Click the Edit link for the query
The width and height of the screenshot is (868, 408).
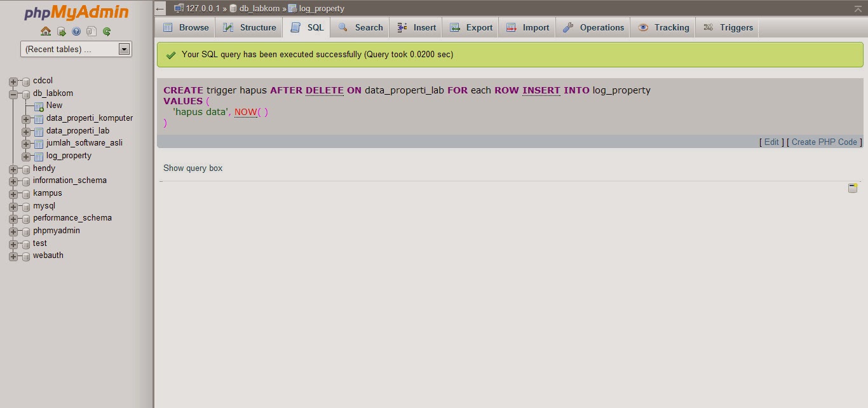pyautogui.click(x=770, y=142)
